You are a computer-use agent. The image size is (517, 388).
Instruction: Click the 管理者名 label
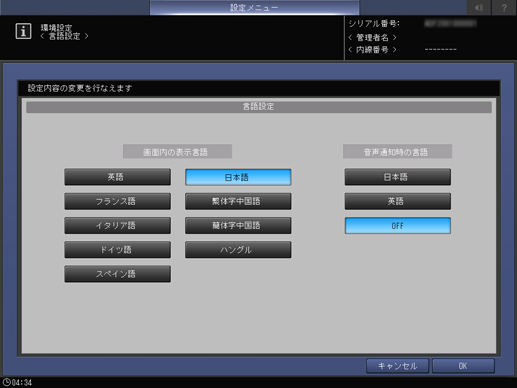[372, 38]
